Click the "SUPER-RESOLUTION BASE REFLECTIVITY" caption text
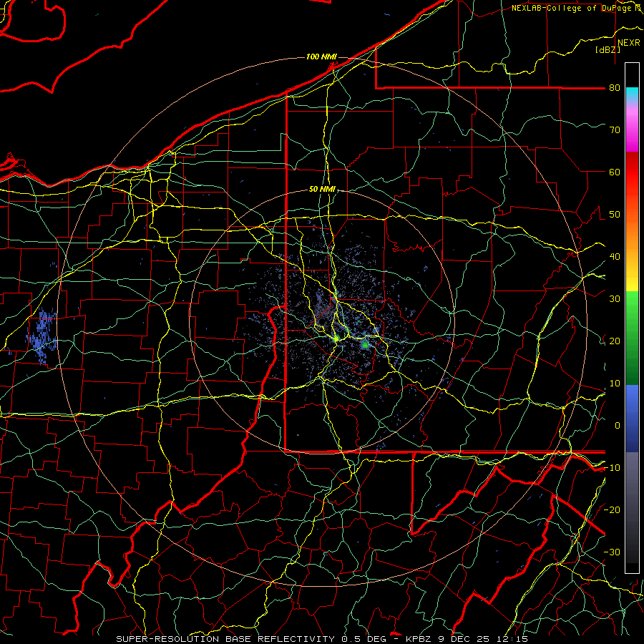The image size is (644, 644). pyautogui.click(x=225, y=639)
